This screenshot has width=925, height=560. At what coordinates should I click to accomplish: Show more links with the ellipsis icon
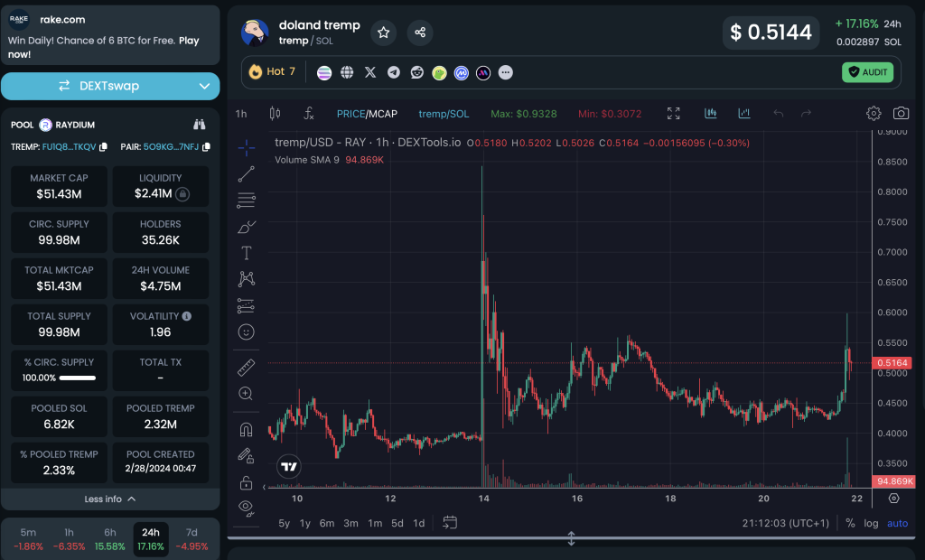click(506, 72)
